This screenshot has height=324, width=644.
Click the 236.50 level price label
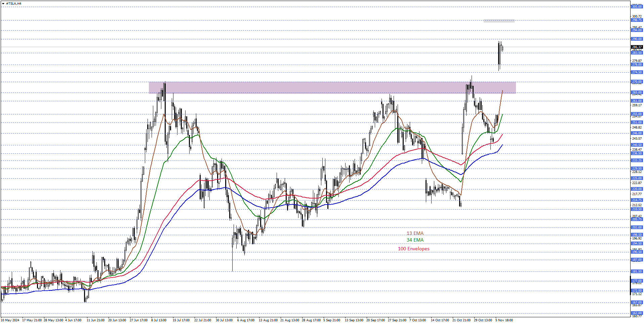pyautogui.click(x=637, y=153)
